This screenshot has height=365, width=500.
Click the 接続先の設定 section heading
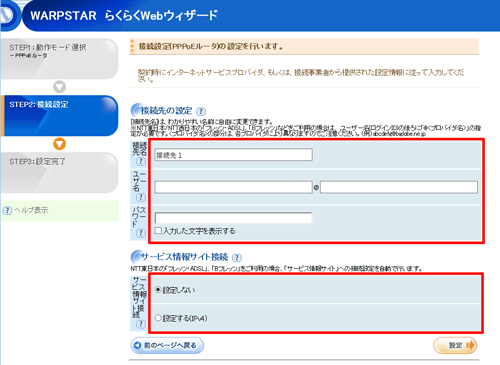[x=166, y=110]
